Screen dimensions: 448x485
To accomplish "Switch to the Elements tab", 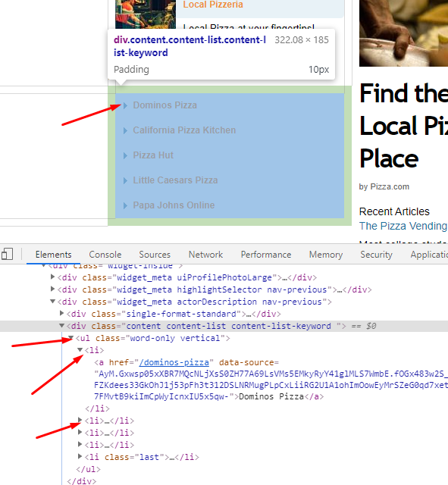I will (53, 255).
